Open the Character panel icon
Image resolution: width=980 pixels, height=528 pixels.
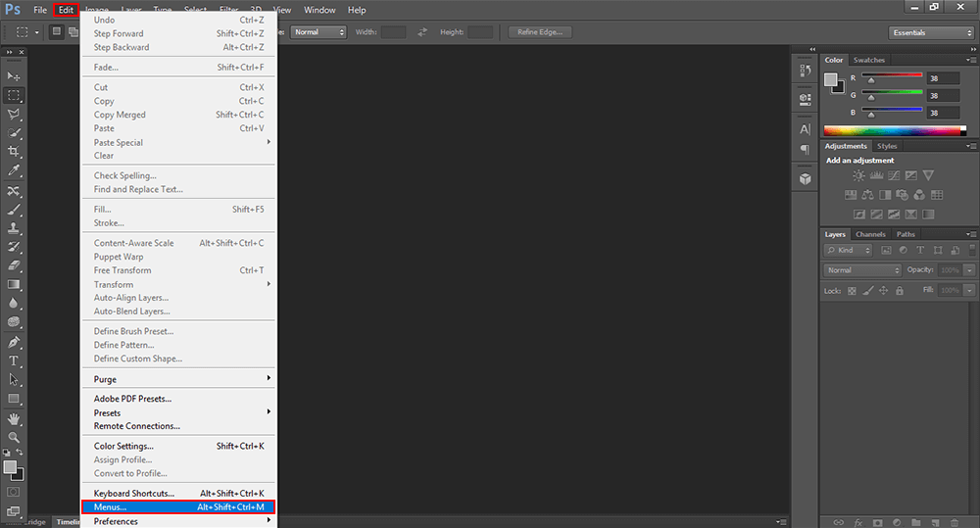pyautogui.click(x=805, y=128)
